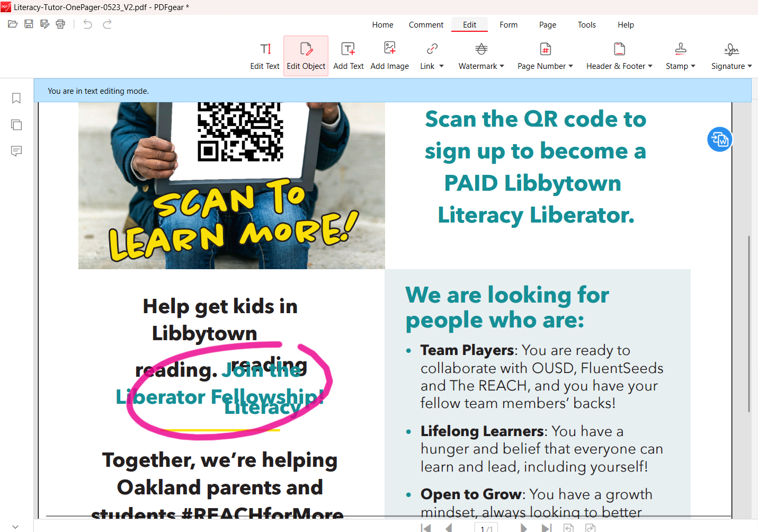Click 'Scan the QR code to' heading line
This screenshot has height=532, width=758.
click(x=536, y=119)
